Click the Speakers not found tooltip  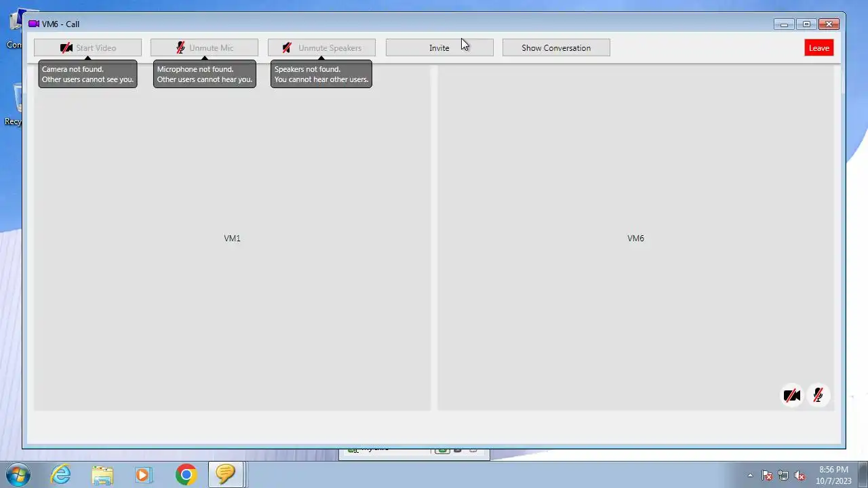pyautogui.click(x=321, y=74)
